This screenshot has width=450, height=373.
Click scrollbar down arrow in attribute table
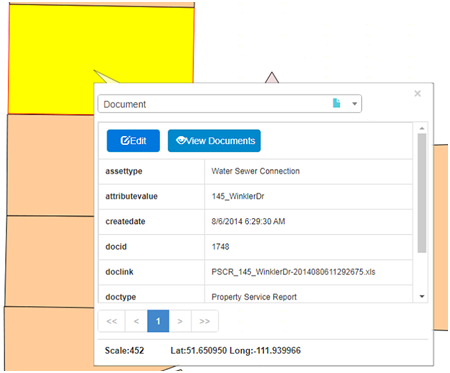tap(422, 296)
